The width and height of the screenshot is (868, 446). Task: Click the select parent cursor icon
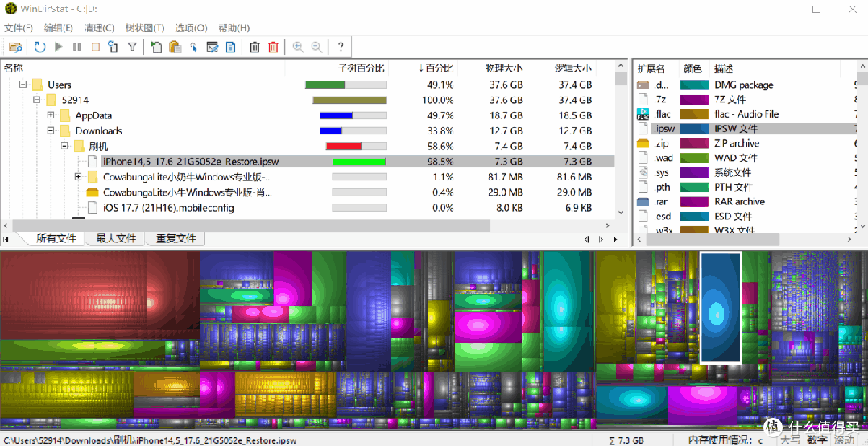[194, 47]
